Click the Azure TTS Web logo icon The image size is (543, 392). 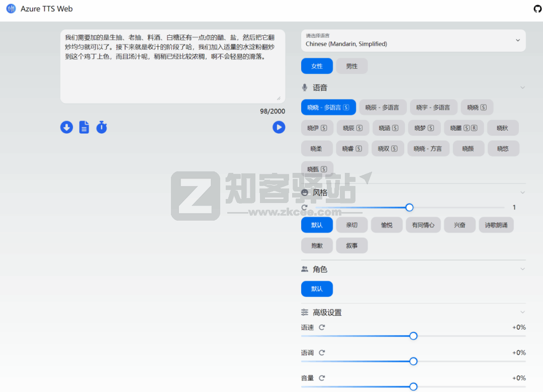[10, 9]
